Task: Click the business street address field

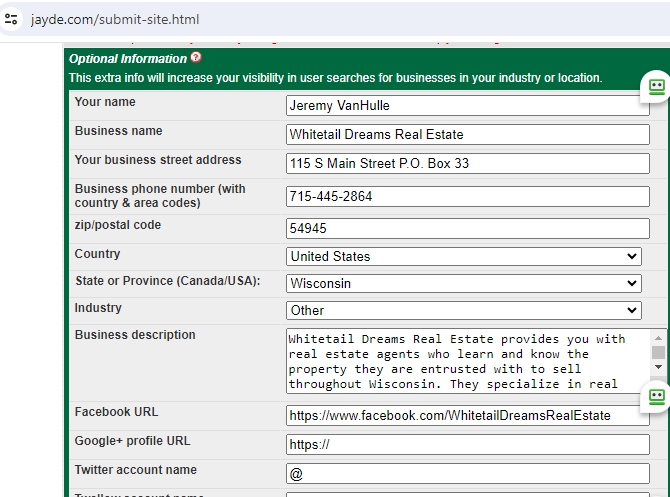Action: tap(467, 164)
